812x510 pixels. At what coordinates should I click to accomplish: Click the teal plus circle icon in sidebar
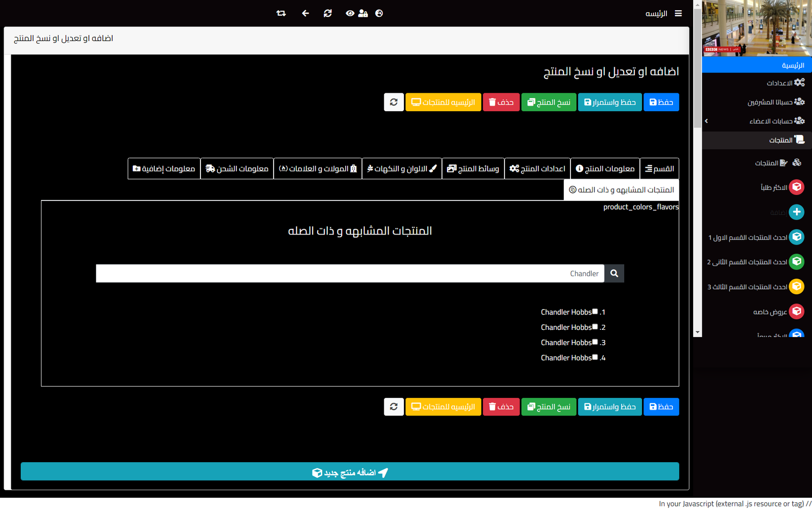(796, 212)
